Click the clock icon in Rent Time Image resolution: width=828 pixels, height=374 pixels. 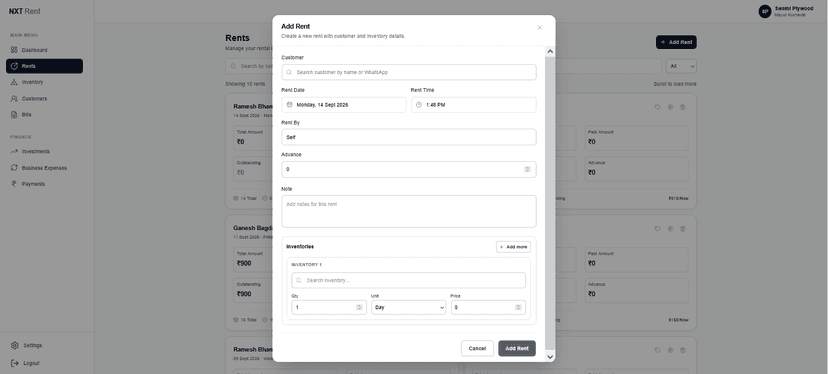coord(419,105)
